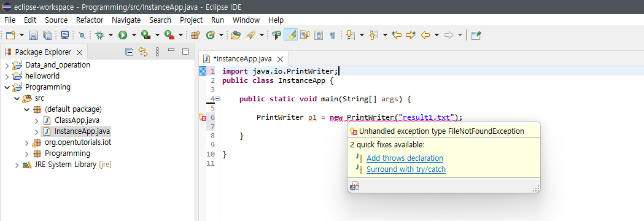Start debugging with the bug icon
This screenshot has width=644, height=221.
point(100,36)
